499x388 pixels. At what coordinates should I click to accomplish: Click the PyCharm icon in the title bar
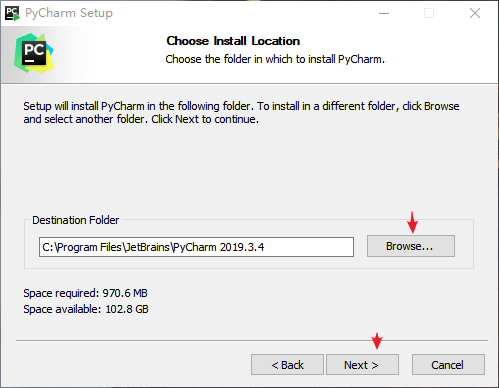tap(12, 13)
